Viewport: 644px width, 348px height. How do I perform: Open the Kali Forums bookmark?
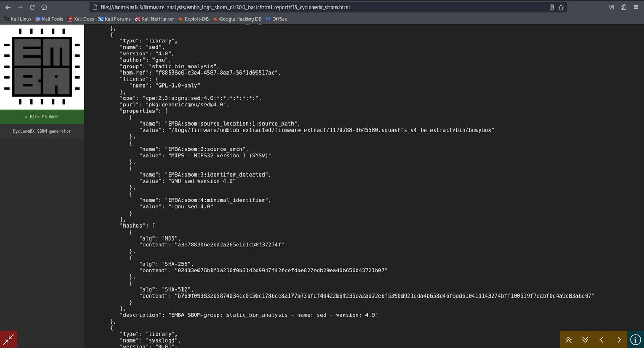114,19
